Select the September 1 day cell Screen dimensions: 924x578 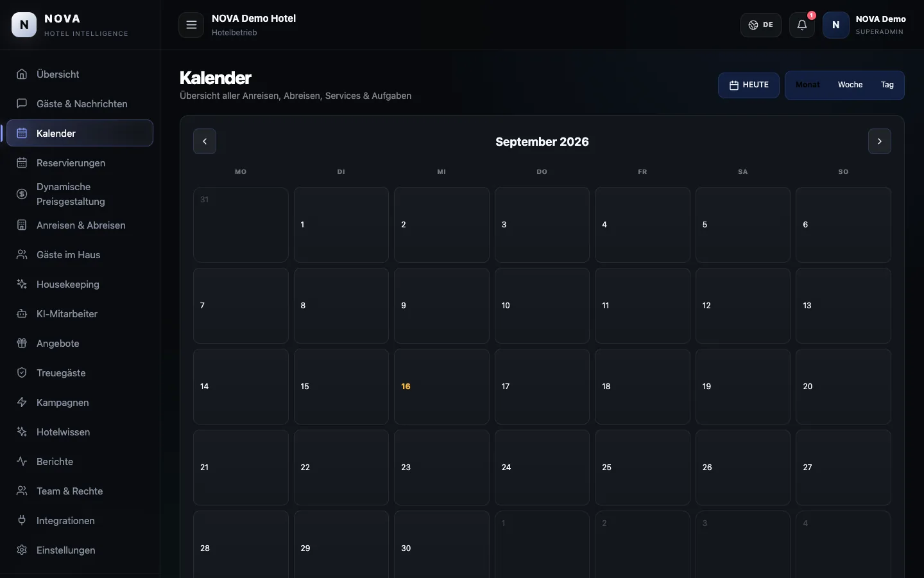point(341,225)
